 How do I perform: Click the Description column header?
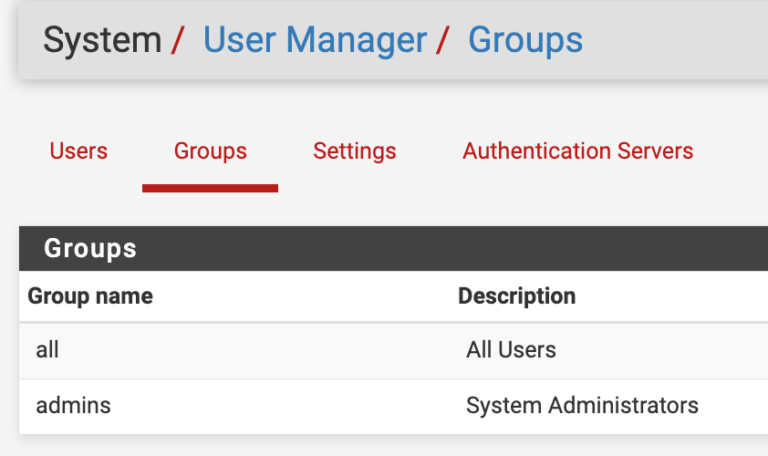click(516, 296)
